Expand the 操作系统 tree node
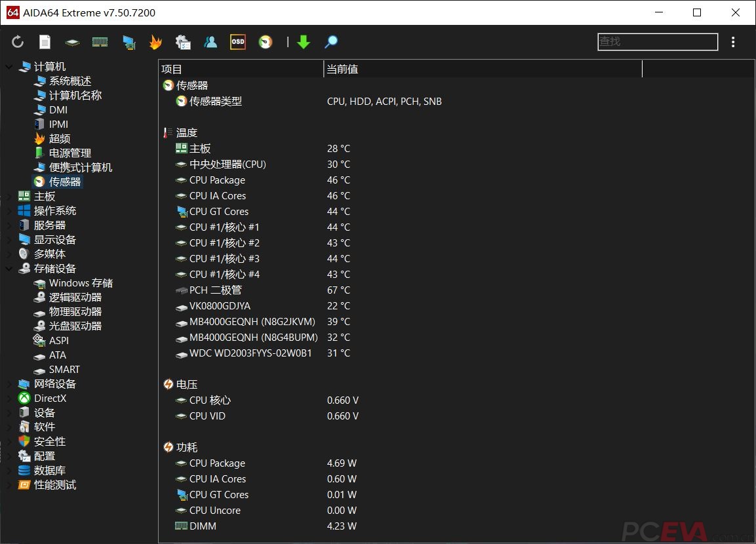This screenshot has width=756, height=544. [x=9, y=210]
